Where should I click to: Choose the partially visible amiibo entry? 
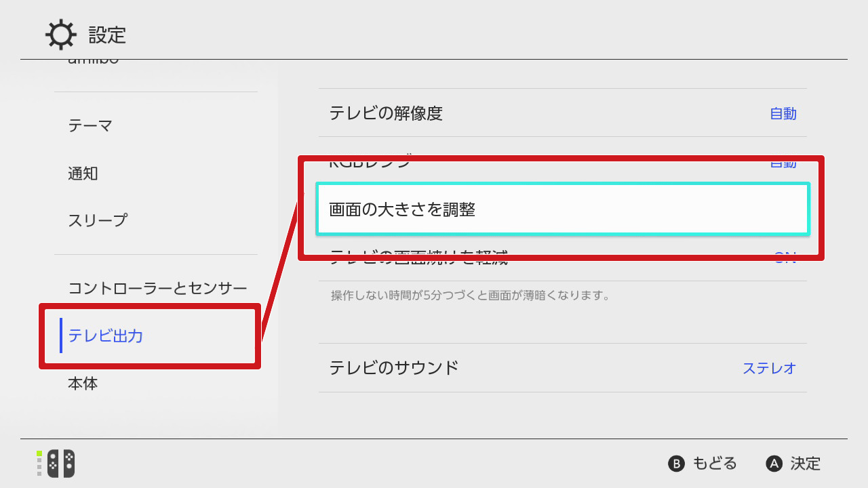tap(94, 62)
